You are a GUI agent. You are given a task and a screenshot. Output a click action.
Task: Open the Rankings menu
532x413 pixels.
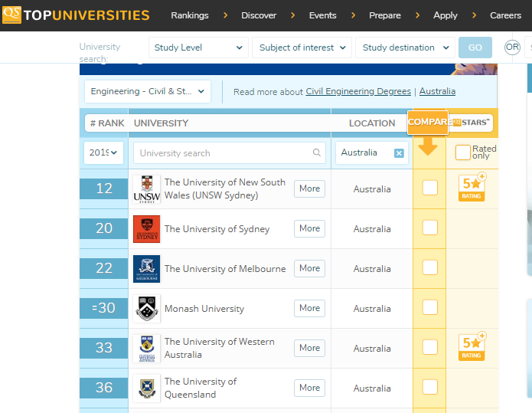pyautogui.click(x=189, y=15)
